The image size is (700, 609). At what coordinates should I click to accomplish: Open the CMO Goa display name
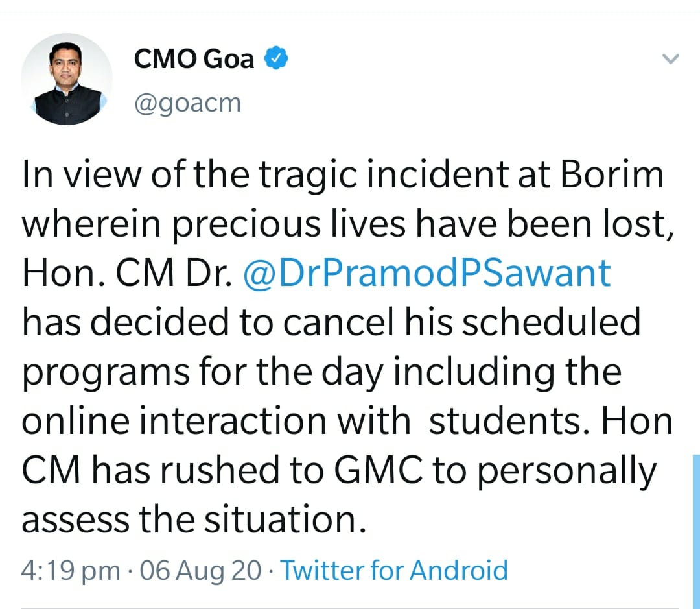click(x=194, y=59)
